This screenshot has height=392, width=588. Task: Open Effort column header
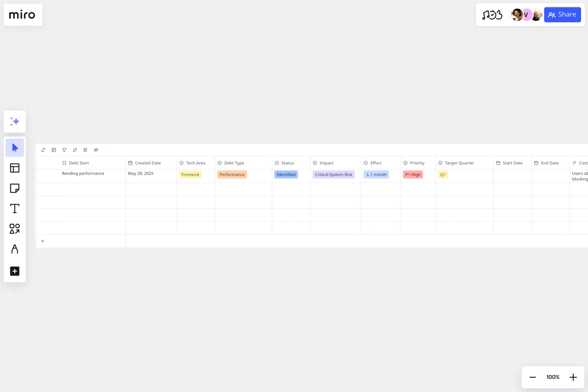pos(381,163)
